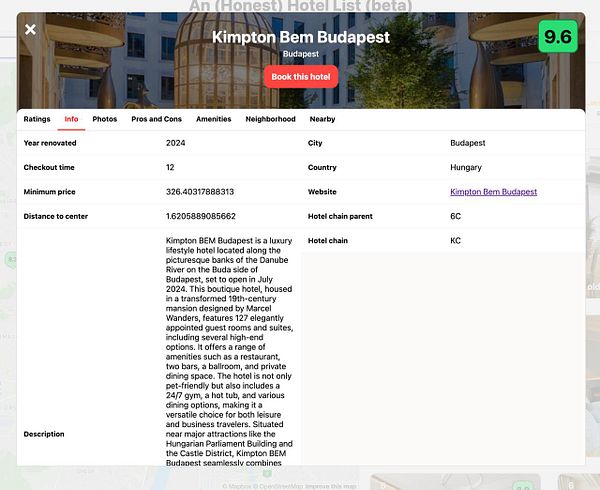Click the Country label

[322, 168]
